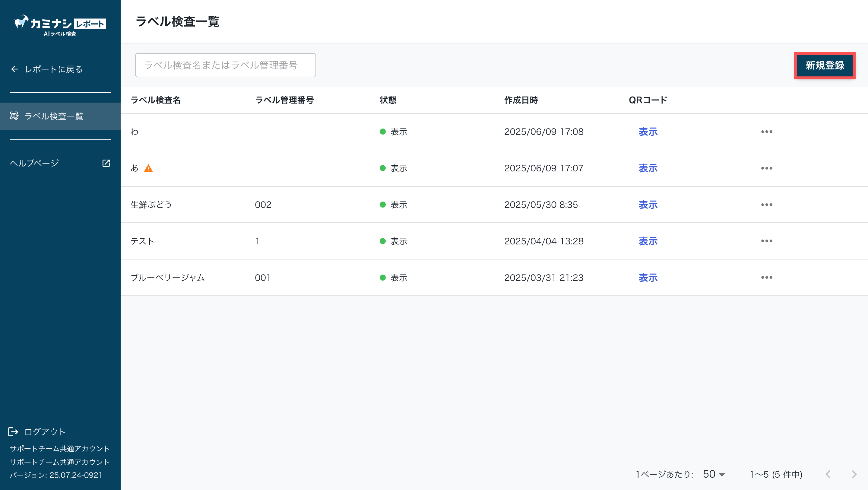The image size is (868, 490).
Task: Open three-dot menu for わ row
Action: pyautogui.click(x=766, y=132)
